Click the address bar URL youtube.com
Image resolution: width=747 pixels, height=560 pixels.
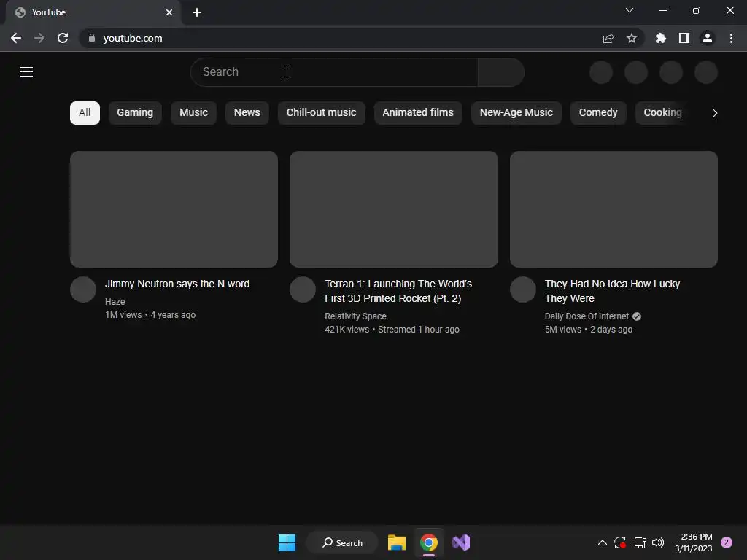pos(133,38)
